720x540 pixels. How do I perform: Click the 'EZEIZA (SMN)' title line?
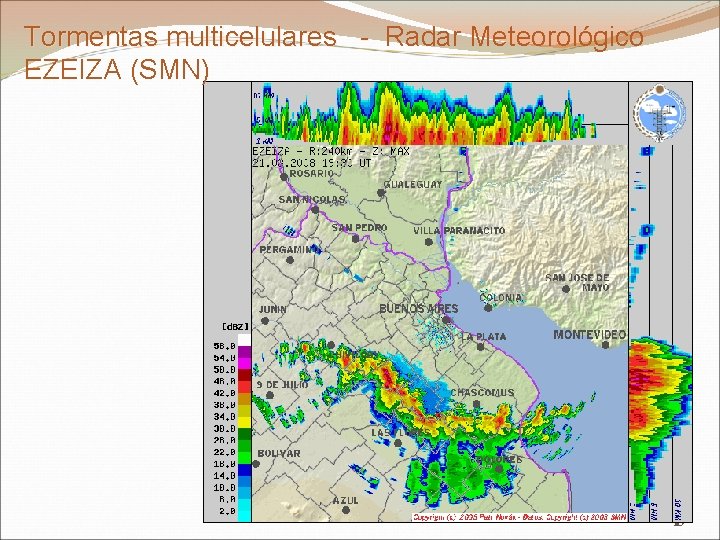point(117,70)
